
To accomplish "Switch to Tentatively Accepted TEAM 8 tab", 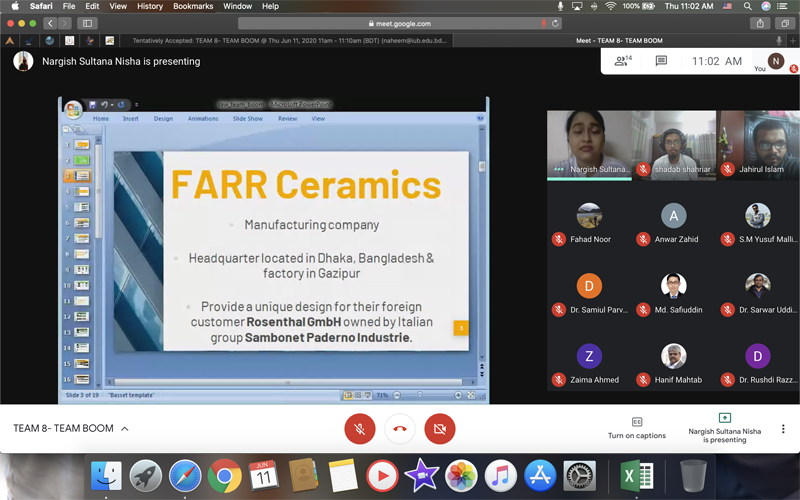I will 289,41.
